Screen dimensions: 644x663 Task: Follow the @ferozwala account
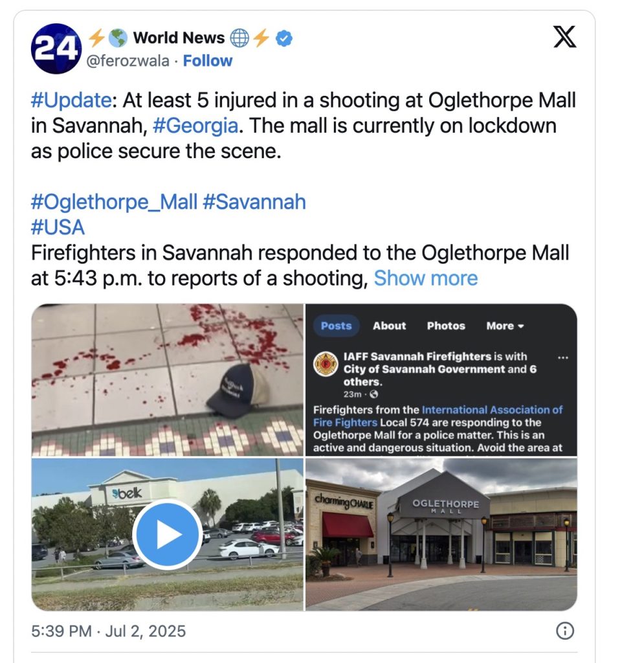(208, 61)
